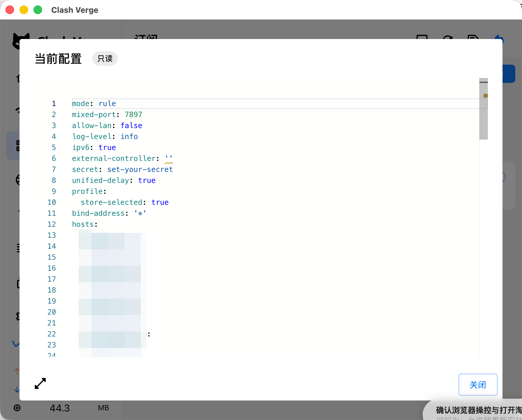
Task: Click the green zoom window button
Action: [38, 10]
